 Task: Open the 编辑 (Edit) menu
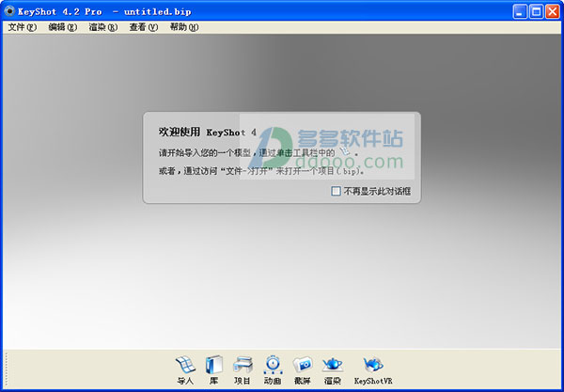[63, 27]
